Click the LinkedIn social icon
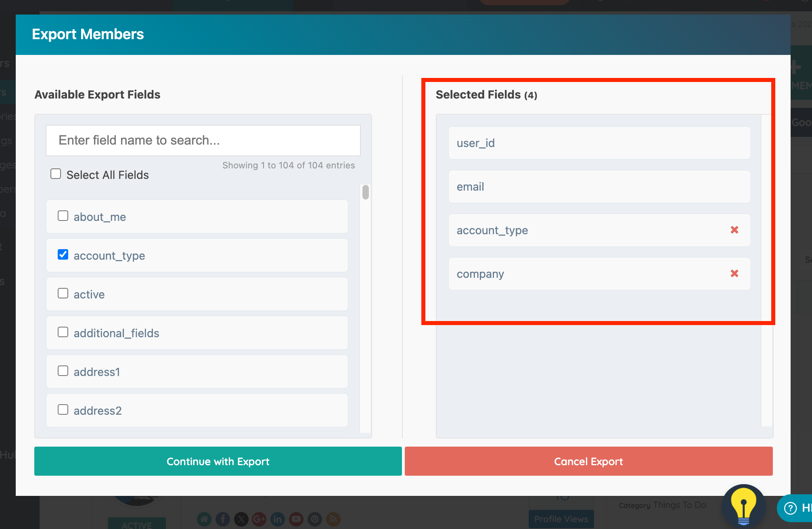This screenshot has width=812, height=529. click(277, 519)
